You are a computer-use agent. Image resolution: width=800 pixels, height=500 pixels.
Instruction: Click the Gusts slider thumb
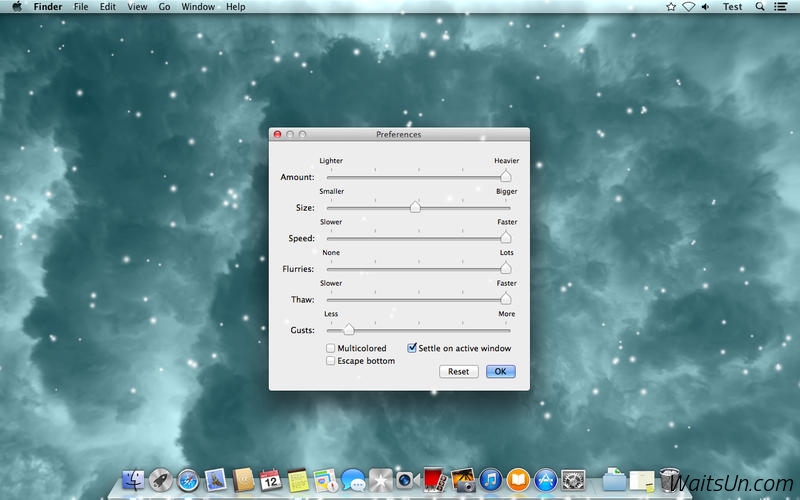point(348,330)
